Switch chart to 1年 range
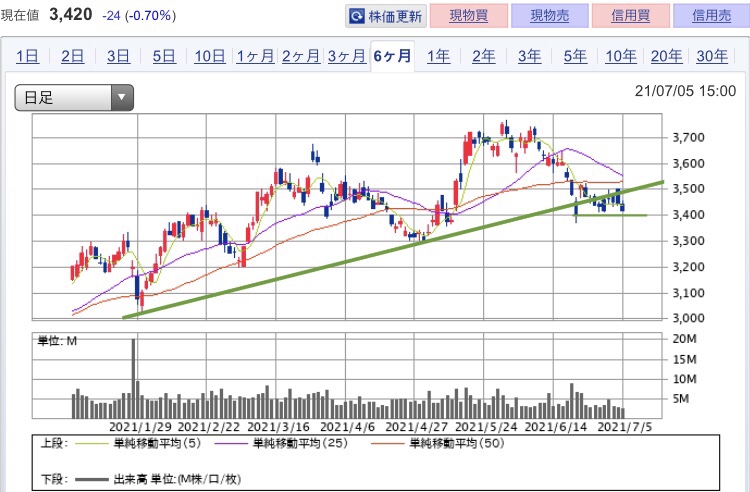750x492 pixels. pyautogui.click(x=438, y=56)
